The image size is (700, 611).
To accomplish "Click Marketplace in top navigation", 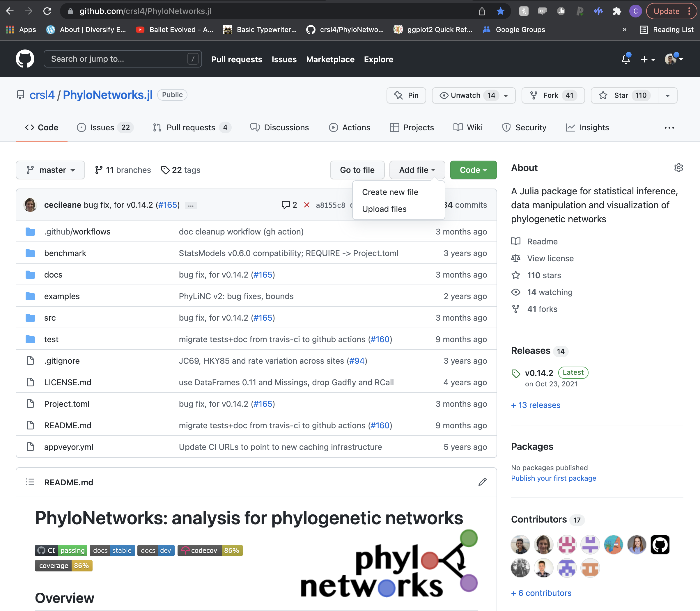I will point(330,59).
